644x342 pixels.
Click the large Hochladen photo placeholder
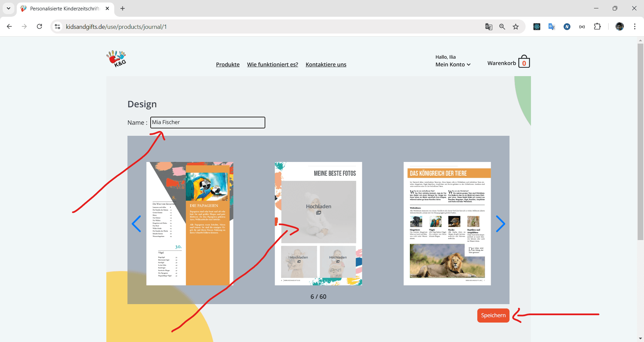point(318,210)
